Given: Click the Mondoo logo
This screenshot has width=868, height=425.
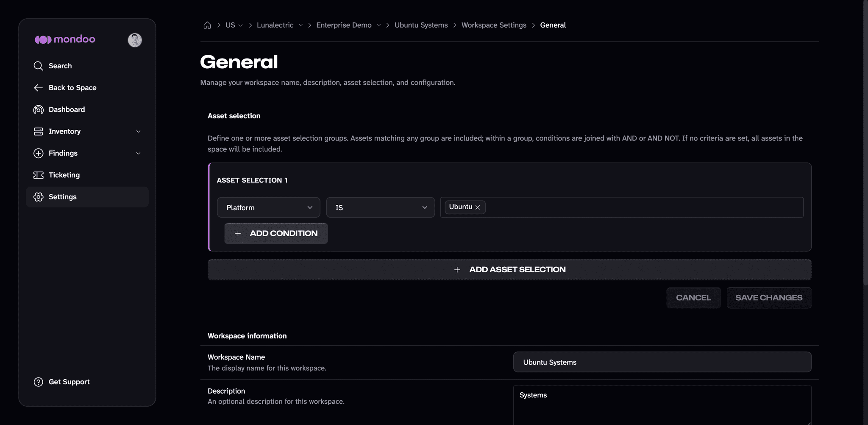Looking at the screenshot, I should coord(65,39).
